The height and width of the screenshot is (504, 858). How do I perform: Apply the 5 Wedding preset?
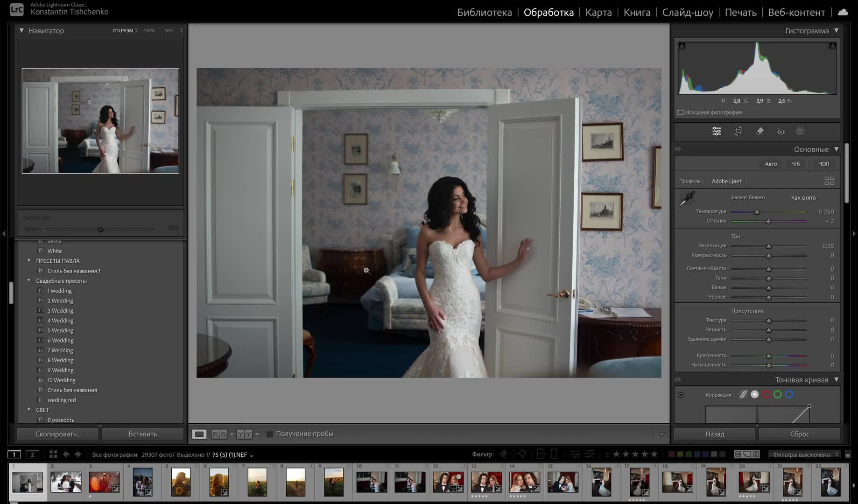pos(60,330)
